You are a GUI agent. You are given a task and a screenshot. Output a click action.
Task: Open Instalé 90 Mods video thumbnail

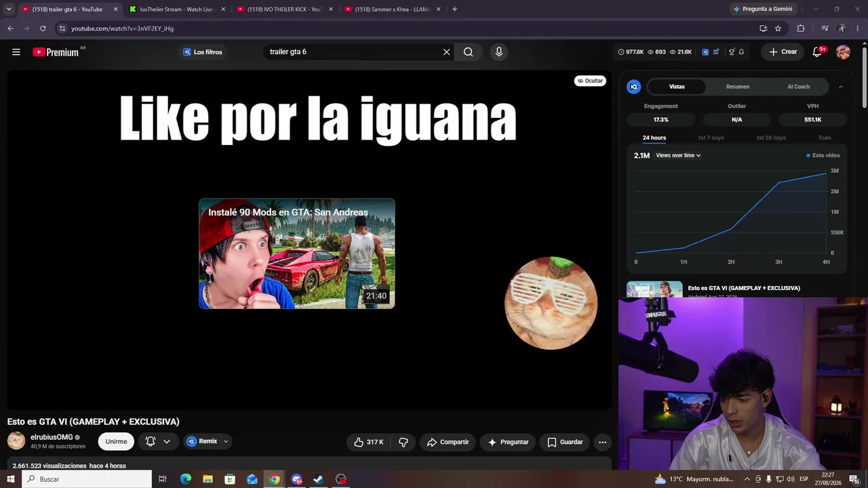[297, 253]
